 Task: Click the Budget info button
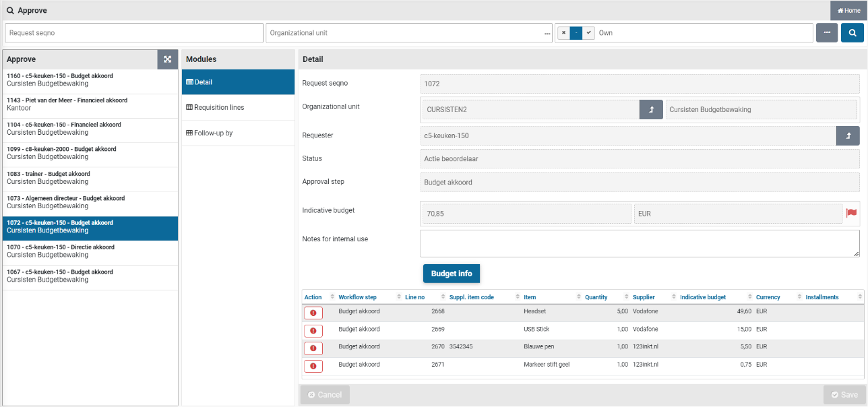coord(451,274)
